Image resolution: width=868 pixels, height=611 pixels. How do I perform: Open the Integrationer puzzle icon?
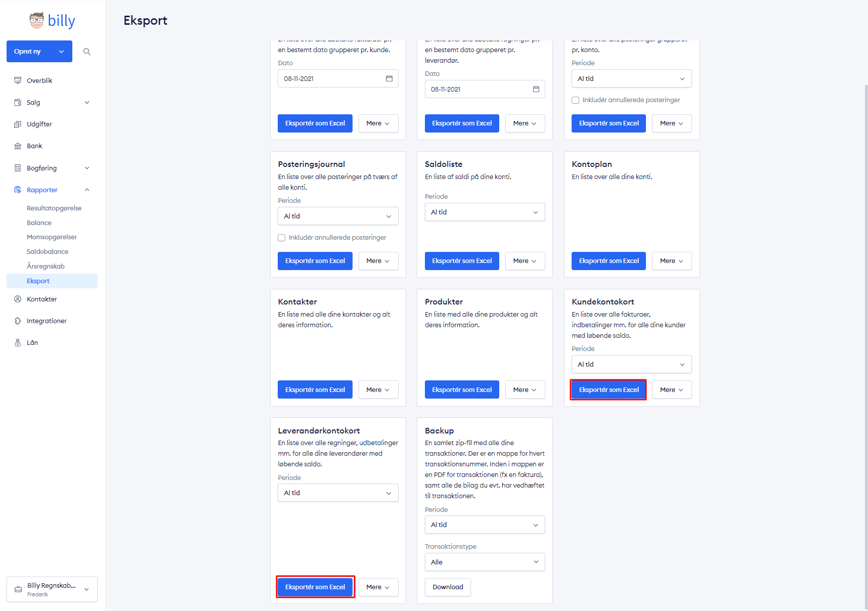pos(18,321)
